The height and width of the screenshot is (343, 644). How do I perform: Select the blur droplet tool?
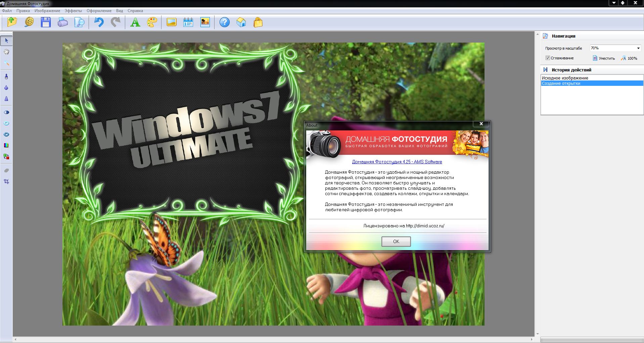point(6,88)
